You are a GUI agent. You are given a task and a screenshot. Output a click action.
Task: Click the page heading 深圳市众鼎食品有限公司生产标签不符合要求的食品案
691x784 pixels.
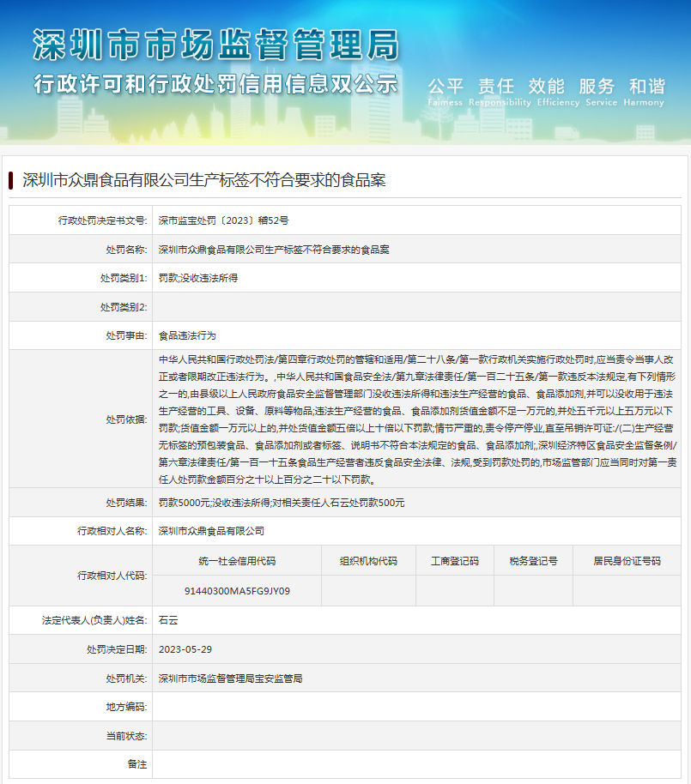click(204, 180)
